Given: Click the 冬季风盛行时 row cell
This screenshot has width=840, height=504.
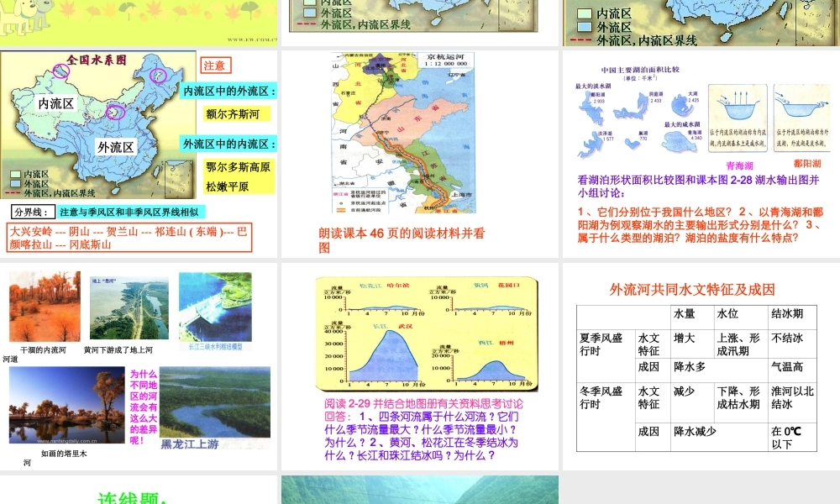Looking at the screenshot, I should coord(606,417).
